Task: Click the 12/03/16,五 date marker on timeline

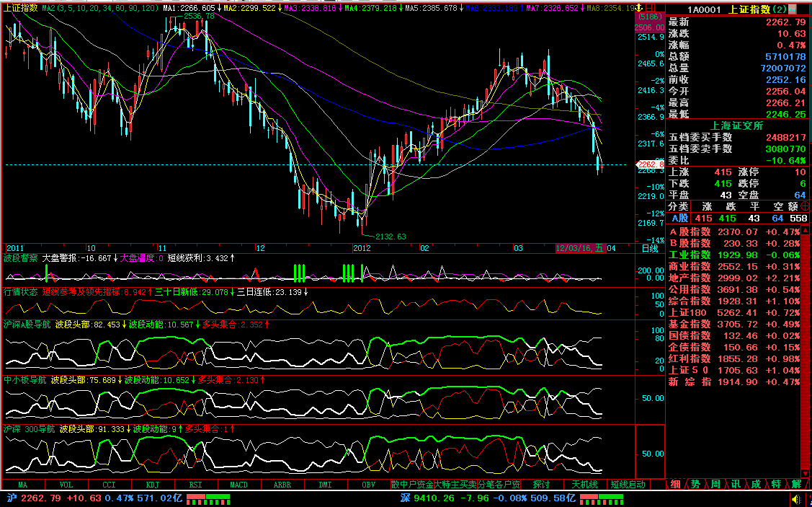Action: pos(579,248)
